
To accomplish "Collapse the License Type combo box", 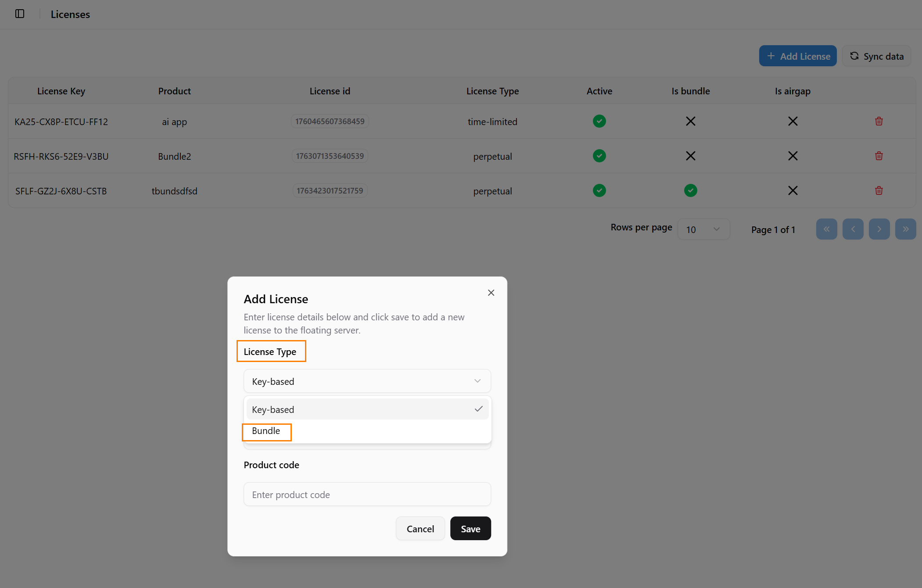I will tap(367, 381).
